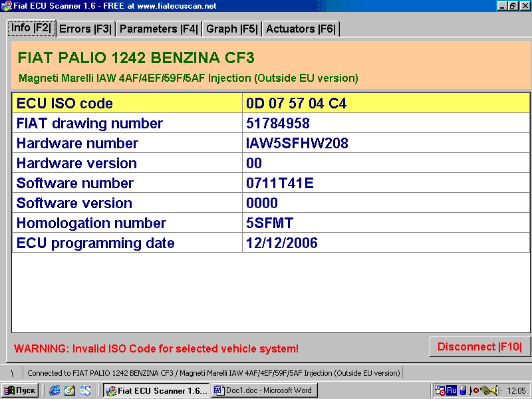Click the tray icon with red X

[x=473, y=390]
